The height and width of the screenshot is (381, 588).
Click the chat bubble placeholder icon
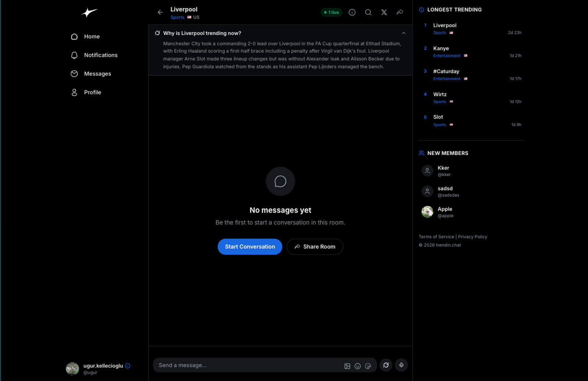click(280, 181)
